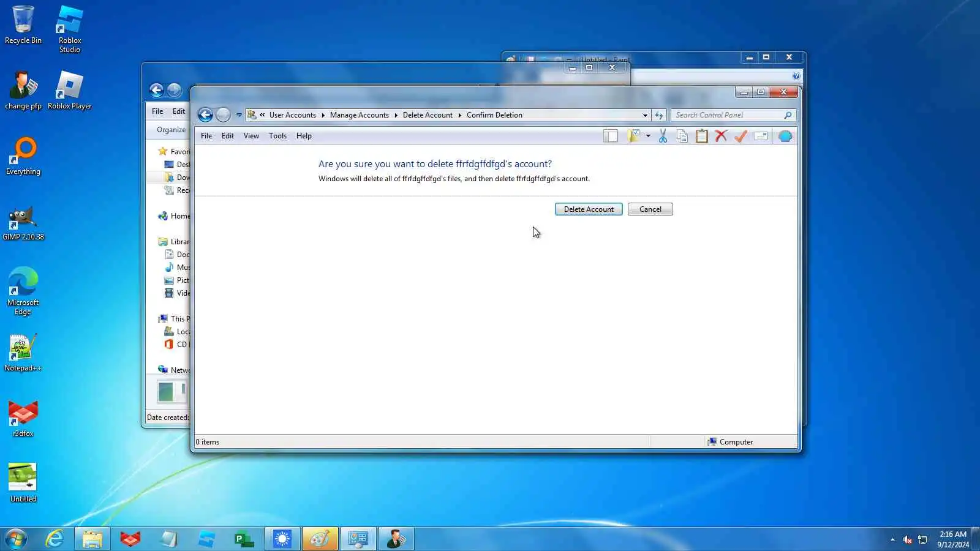Expand the arrow after Delete Account breadcrumb
This screenshot has height=551, width=980.
point(459,115)
